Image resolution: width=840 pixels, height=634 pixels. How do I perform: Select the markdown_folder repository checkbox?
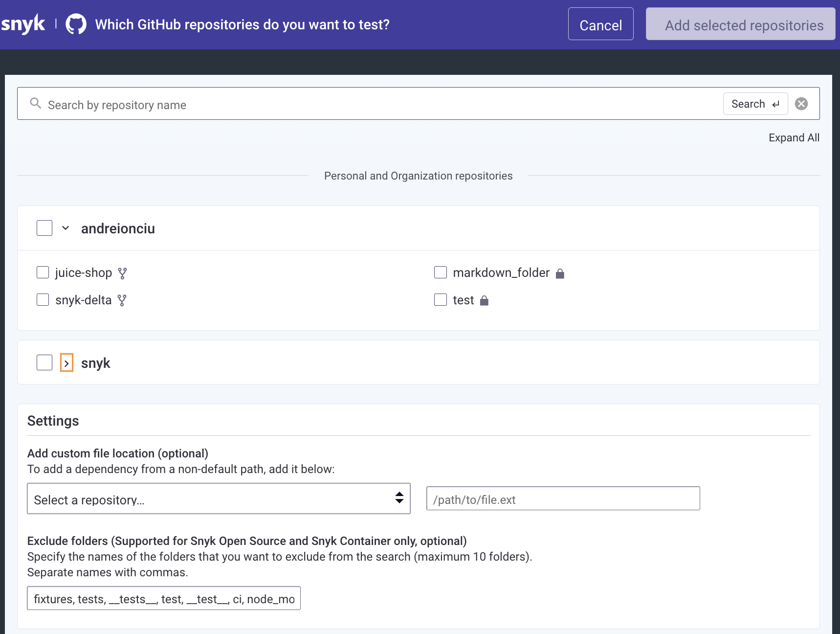point(441,272)
